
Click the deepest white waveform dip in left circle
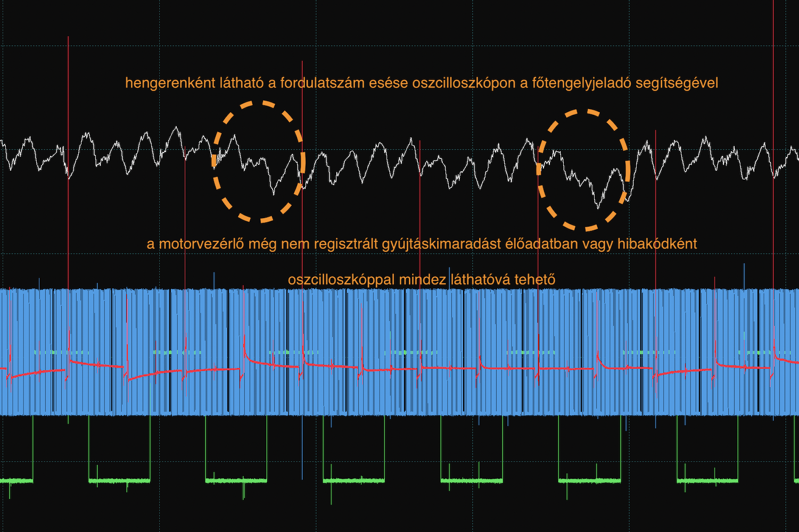274,193
